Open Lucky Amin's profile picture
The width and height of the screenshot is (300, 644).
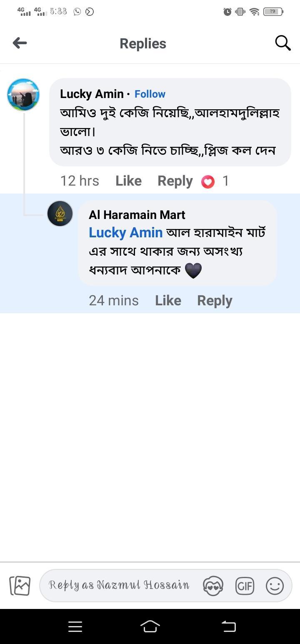(x=23, y=95)
